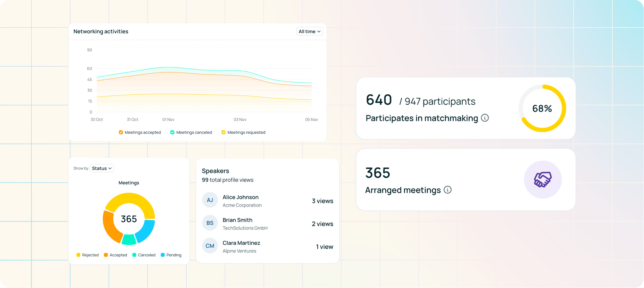Select the Rejected legend item
Image resolution: width=644 pixels, height=288 pixels.
coord(87,255)
